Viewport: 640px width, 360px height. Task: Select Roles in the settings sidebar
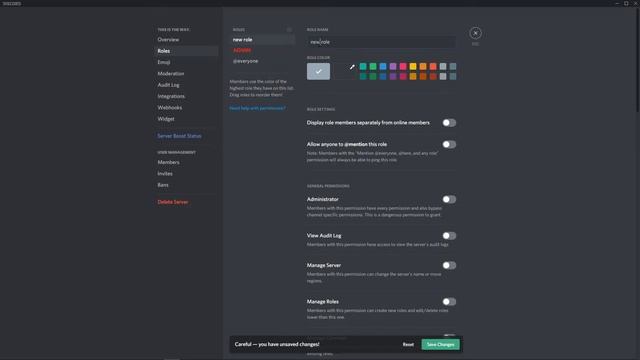186,51
